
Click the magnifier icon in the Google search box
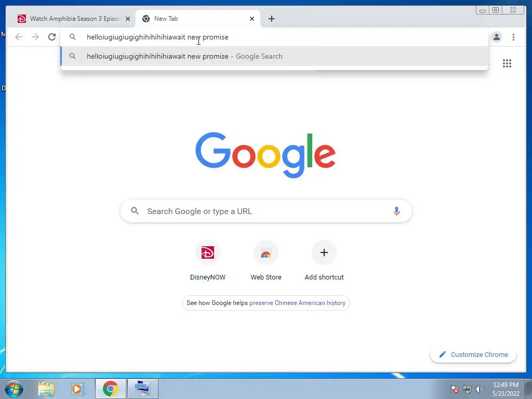click(135, 211)
